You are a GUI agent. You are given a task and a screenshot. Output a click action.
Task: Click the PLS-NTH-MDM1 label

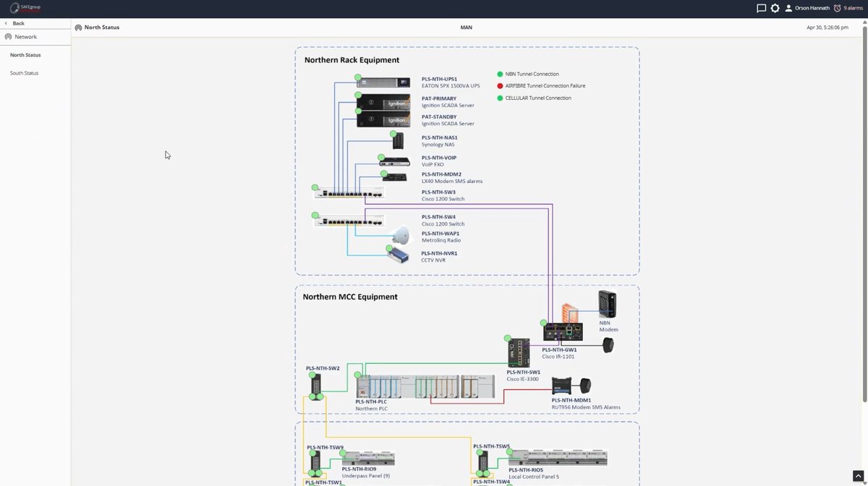(x=571, y=400)
